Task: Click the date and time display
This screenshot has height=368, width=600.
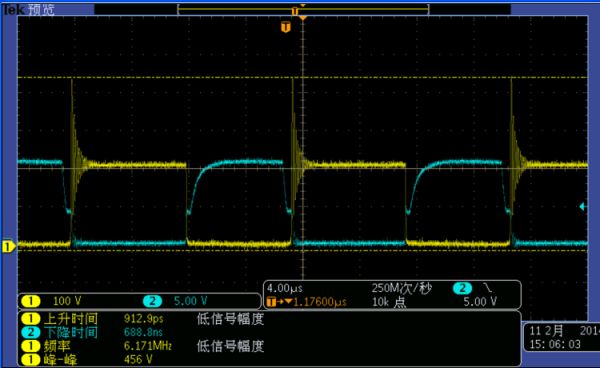Action: [x=562, y=337]
